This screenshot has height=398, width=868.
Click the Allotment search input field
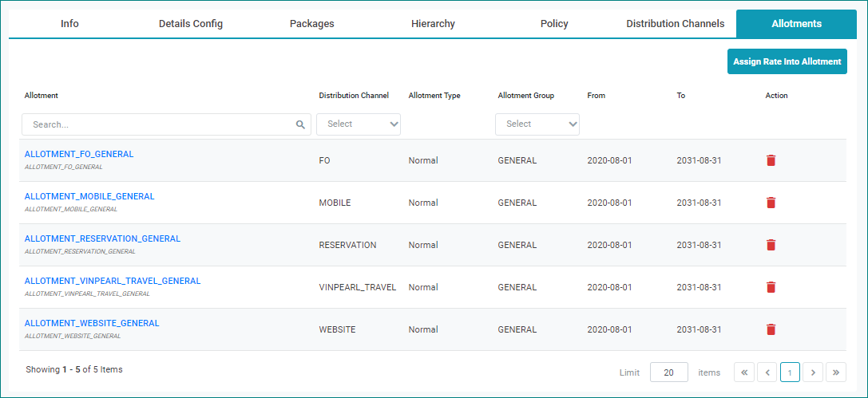tap(160, 124)
